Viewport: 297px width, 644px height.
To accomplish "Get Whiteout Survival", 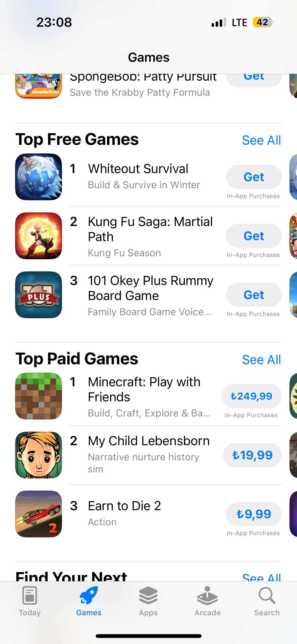I will point(254,177).
